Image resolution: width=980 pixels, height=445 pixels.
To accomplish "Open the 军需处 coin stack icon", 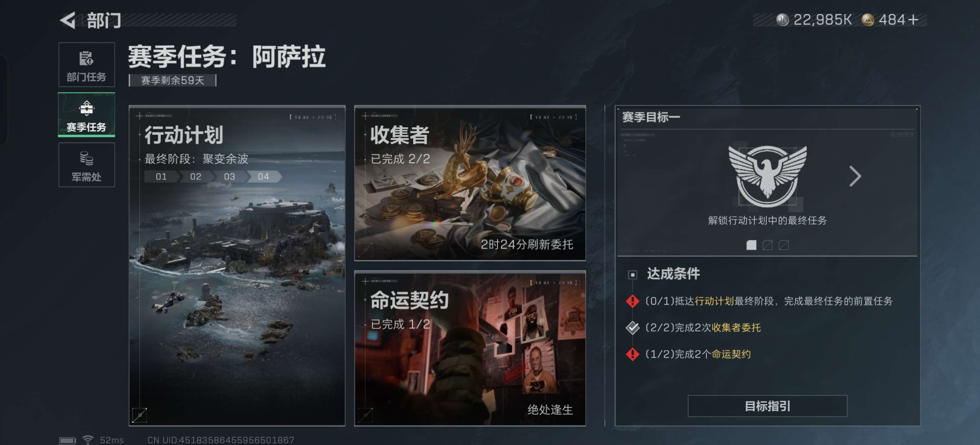I will (x=86, y=158).
